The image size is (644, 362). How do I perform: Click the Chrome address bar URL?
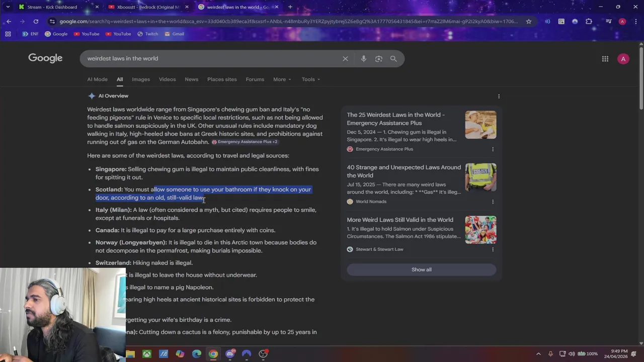(288, 22)
